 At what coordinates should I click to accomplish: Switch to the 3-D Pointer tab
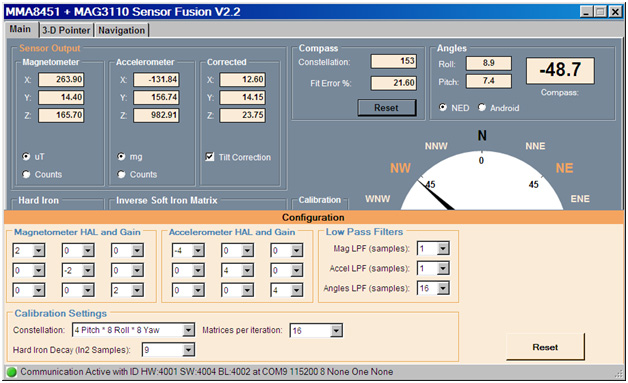point(66,30)
